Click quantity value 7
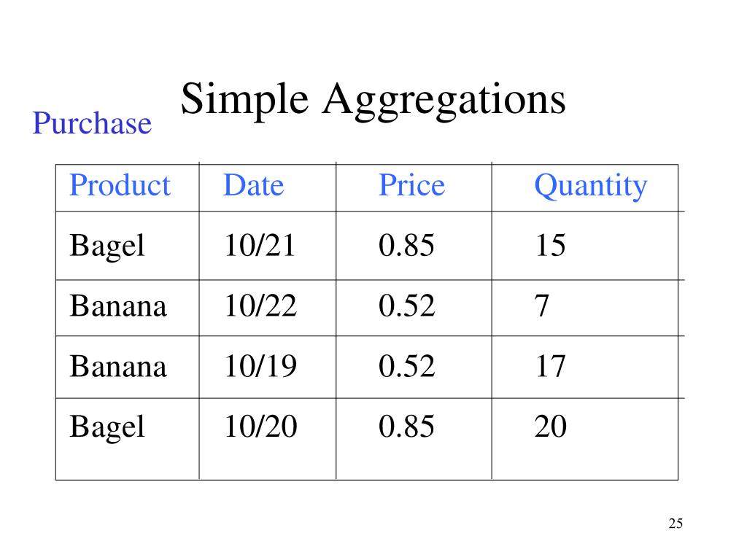 click(542, 306)
